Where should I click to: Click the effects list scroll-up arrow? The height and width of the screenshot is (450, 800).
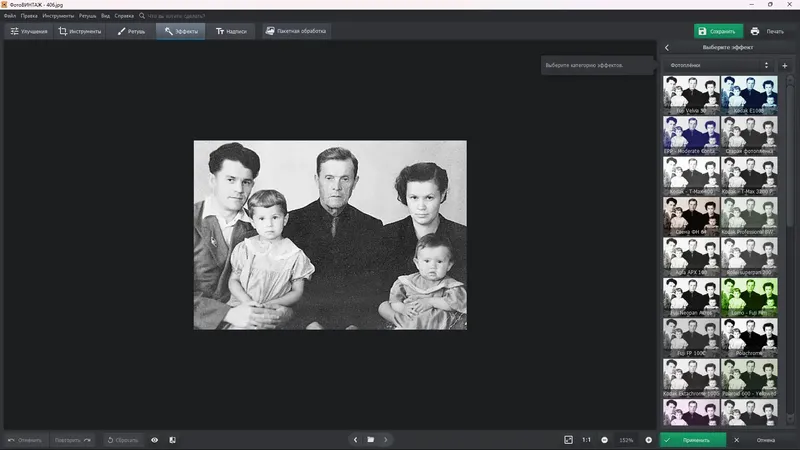coord(790,80)
